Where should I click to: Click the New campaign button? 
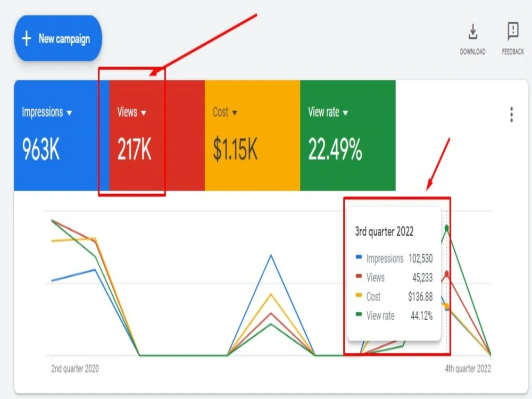point(57,38)
